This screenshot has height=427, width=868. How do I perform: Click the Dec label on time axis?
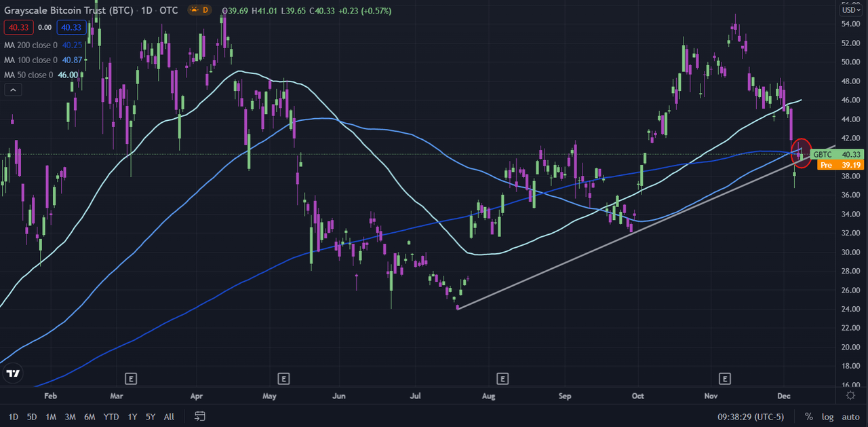point(784,395)
